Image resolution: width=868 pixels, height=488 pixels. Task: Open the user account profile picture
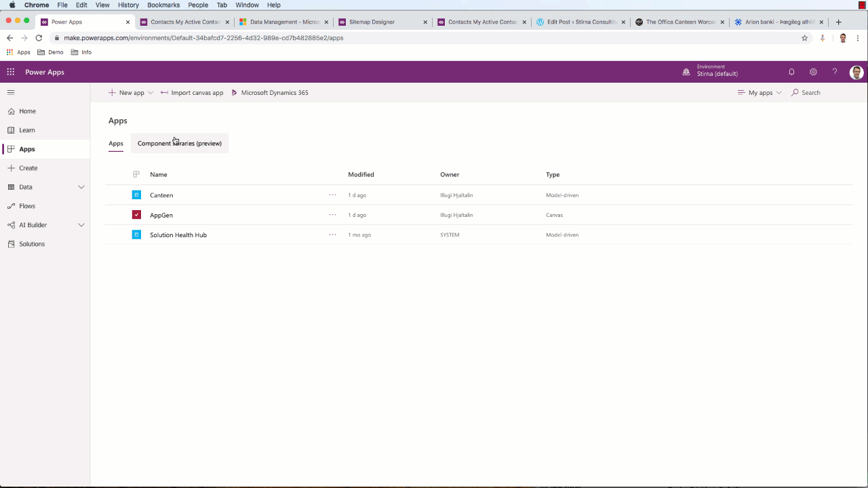pyautogui.click(x=856, y=73)
